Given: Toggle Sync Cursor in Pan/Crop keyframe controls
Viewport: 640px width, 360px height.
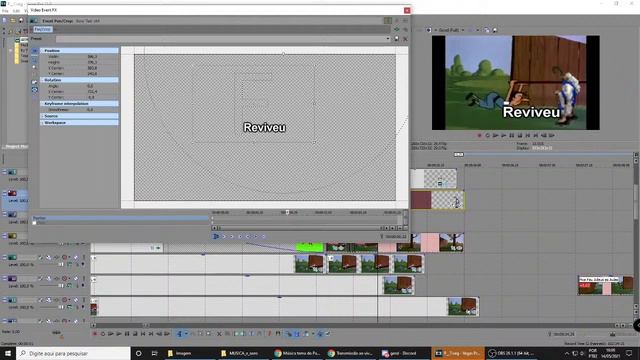Looking at the screenshot, I should pos(216,236).
